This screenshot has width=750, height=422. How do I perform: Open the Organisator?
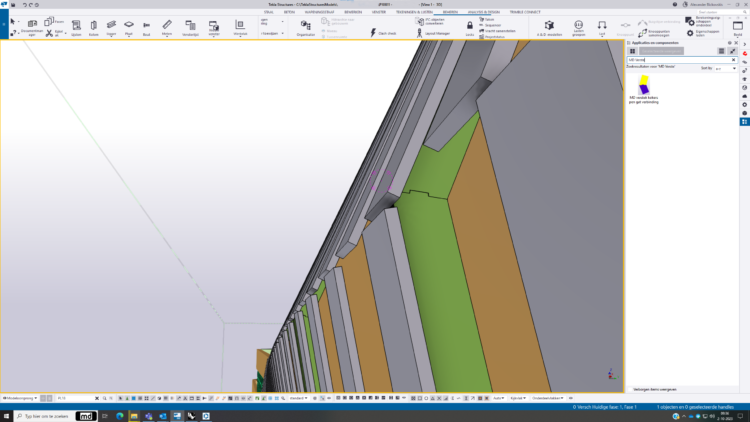pos(306,28)
